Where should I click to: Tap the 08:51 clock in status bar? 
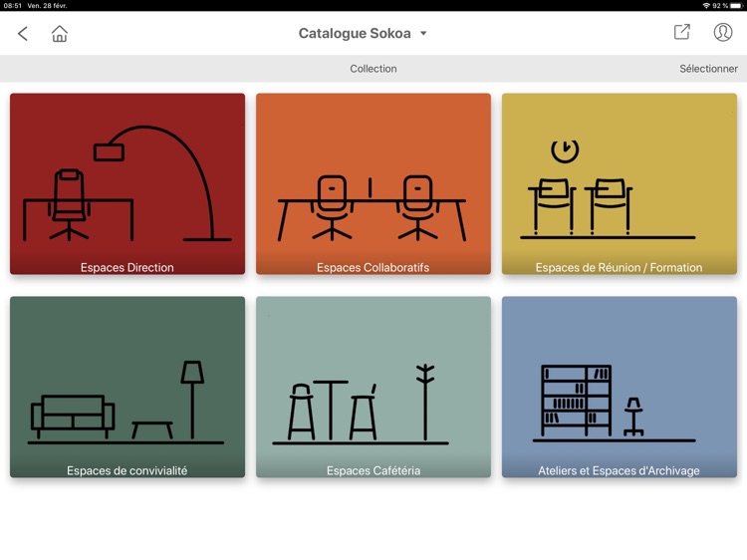tap(12, 6)
